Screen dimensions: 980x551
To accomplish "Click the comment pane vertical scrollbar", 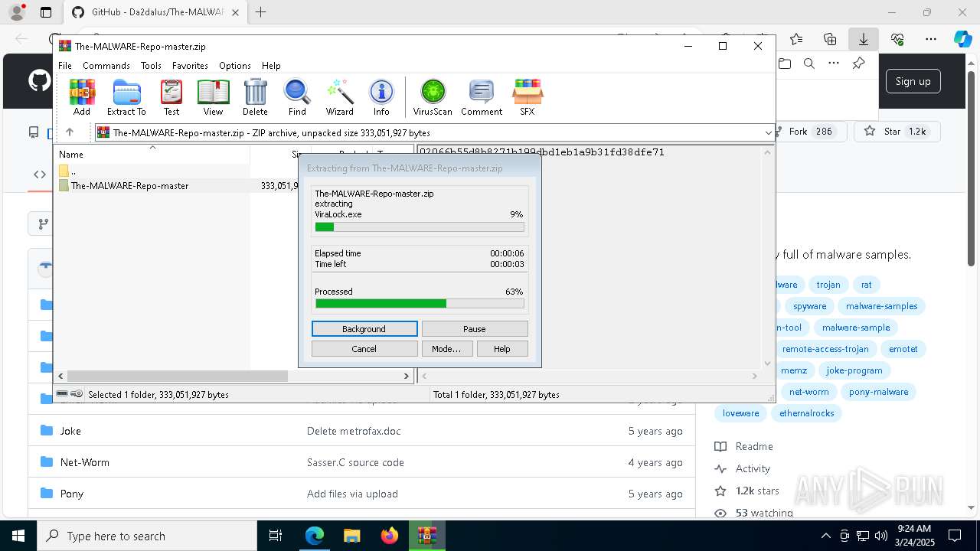I will coord(768,257).
